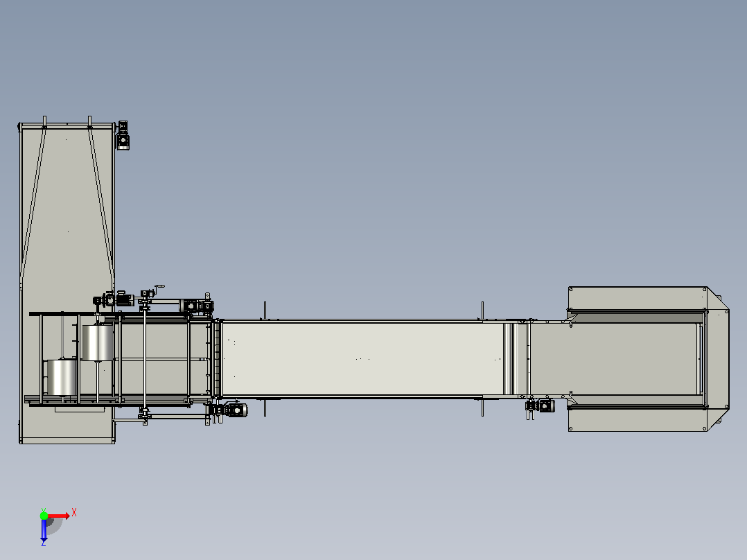Pick the lower film roll cylinder
The width and height of the screenshot is (747, 560).
[62, 378]
